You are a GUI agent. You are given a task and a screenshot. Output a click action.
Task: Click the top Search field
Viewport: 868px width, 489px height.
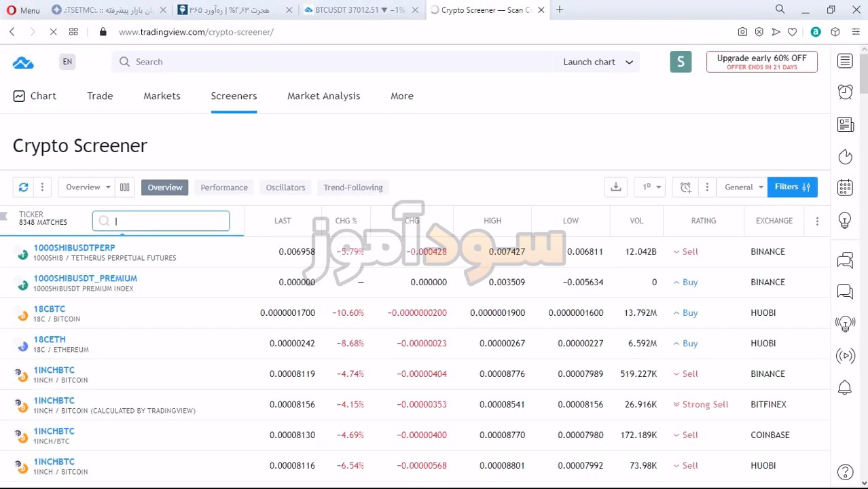click(x=333, y=62)
